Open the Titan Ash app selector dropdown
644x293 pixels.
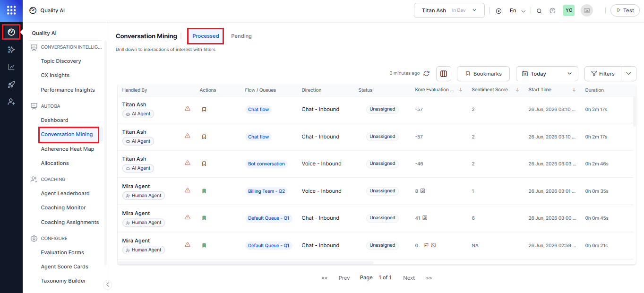449,10
